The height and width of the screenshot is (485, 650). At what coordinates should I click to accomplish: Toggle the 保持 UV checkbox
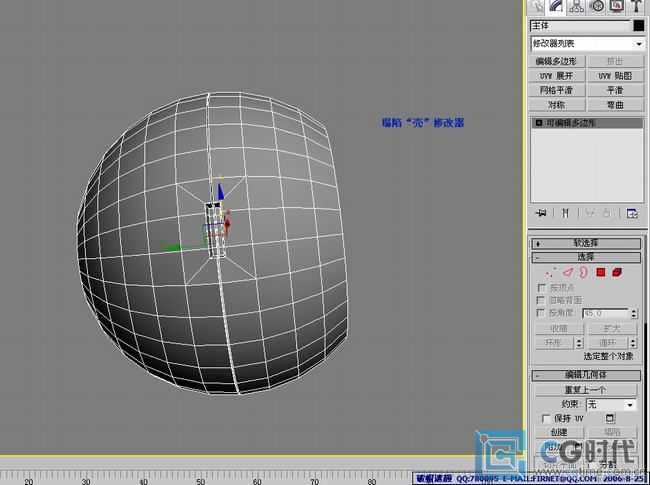(546, 419)
